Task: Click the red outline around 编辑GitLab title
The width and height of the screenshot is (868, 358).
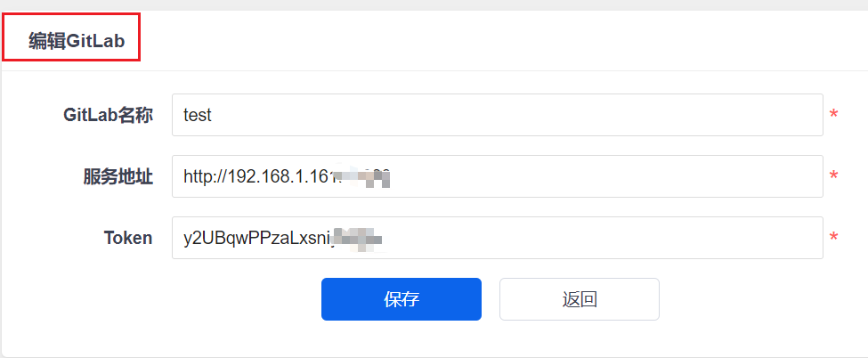Action: (x=71, y=14)
